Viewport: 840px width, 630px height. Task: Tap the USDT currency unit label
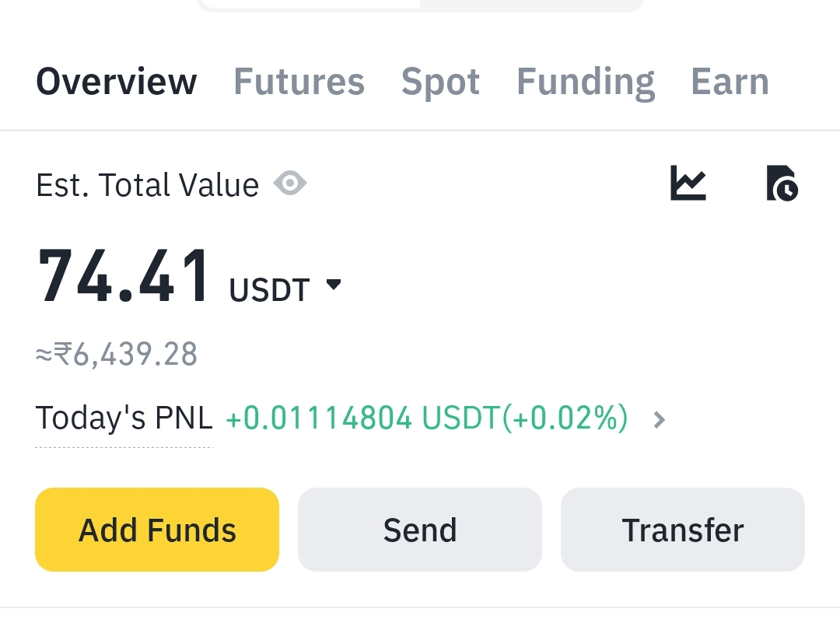tap(269, 290)
